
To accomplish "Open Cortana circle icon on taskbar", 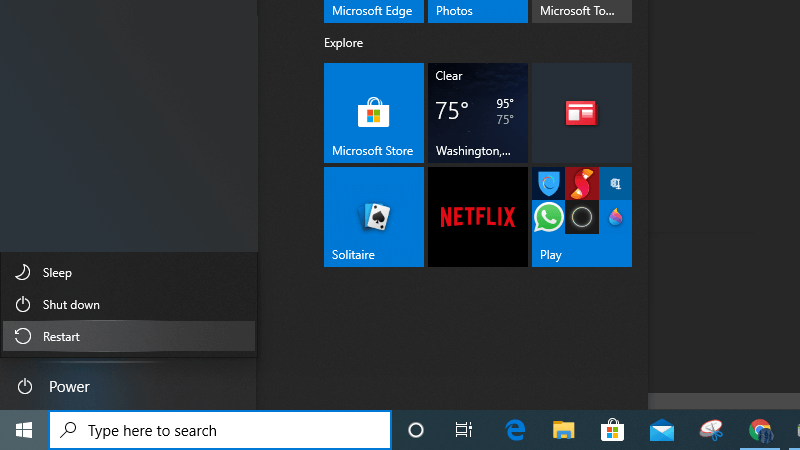I will 416,430.
